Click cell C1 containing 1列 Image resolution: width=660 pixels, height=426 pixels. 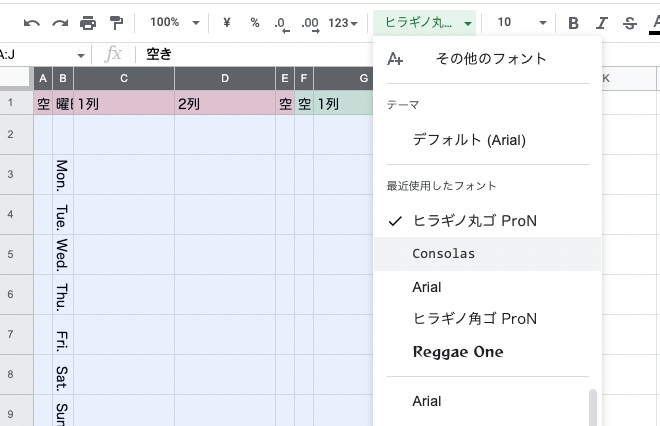point(124,103)
